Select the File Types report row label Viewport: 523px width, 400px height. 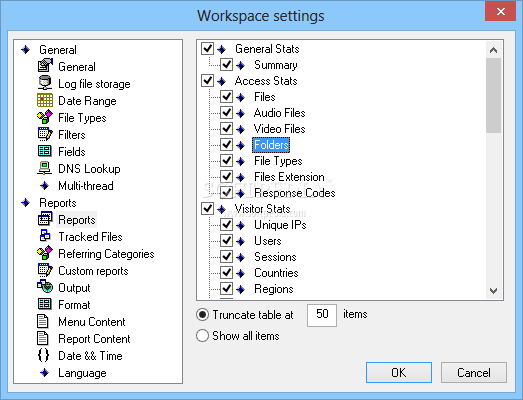[x=278, y=161]
